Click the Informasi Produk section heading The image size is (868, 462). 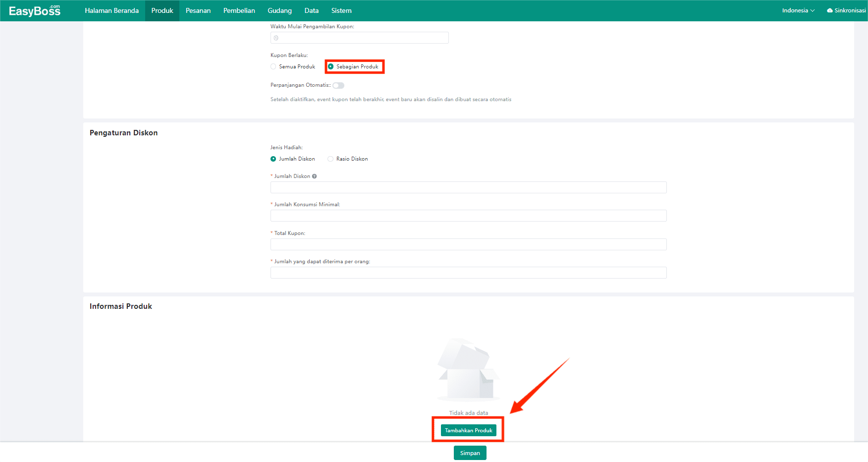click(121, 306)
